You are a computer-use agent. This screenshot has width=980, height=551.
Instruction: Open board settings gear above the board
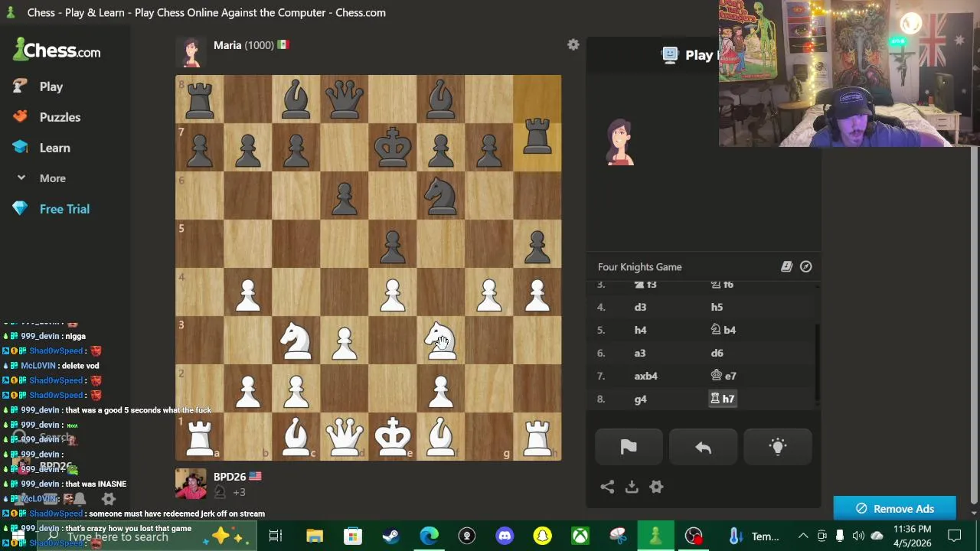click(573, 45)
